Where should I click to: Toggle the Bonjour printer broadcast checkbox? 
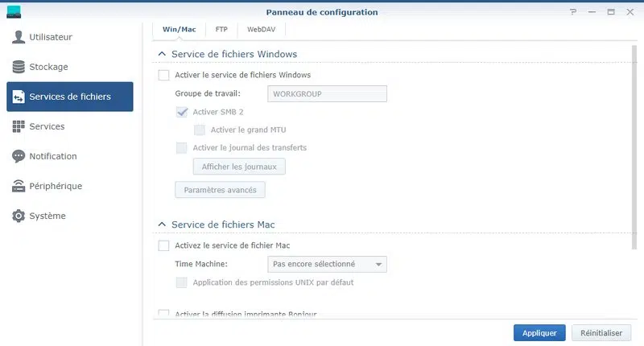(x=164, y=315)
